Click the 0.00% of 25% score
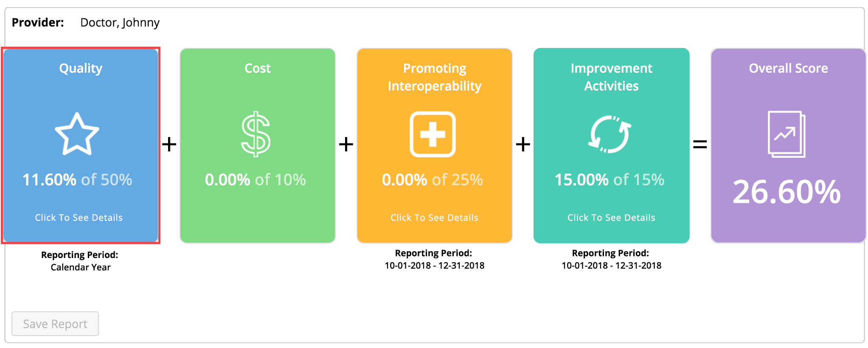This screenshot has width=868, height=348. pos(433,180)
